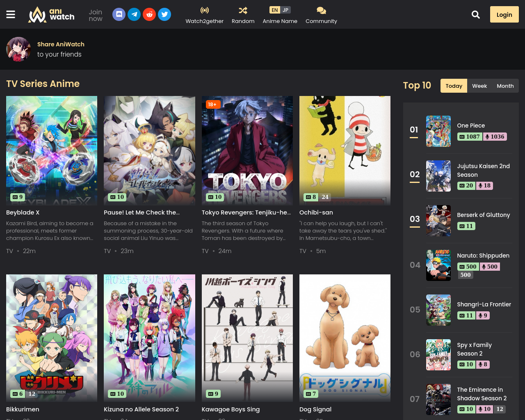Select the Today tab in Top 10
Image resolution: width=525 pixels, height=420 pixels.
[x=454, y=86]
